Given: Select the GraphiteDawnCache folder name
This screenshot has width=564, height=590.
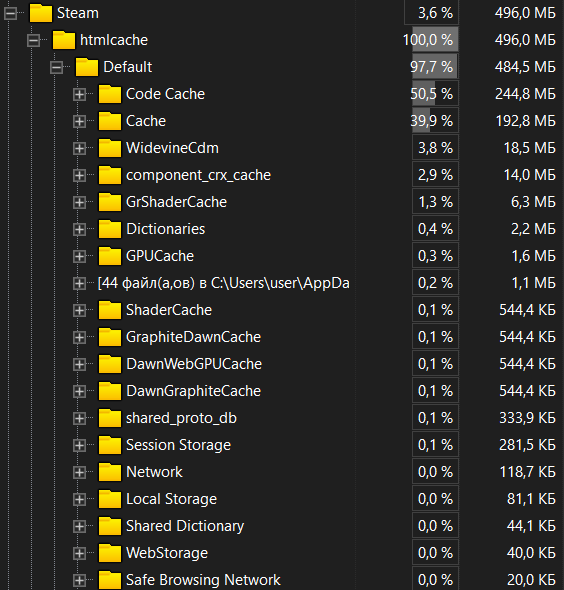Looking at the screenshot, I should click(193, 337).
